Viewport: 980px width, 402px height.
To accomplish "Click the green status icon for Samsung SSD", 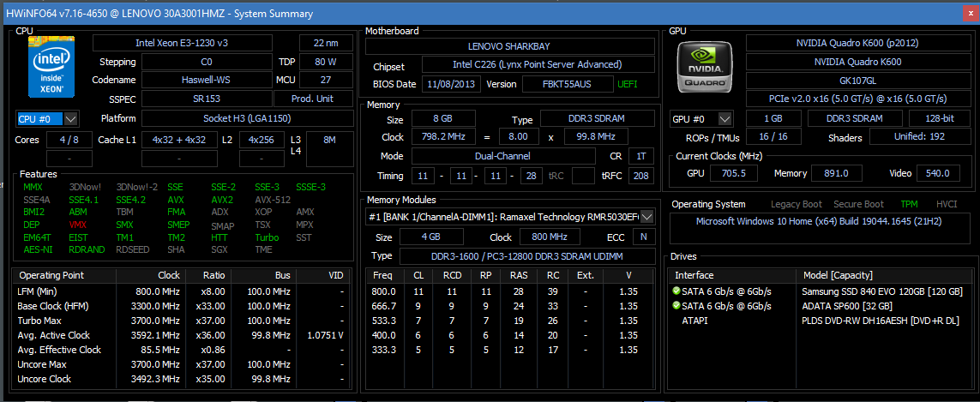I will click(676, 291).
